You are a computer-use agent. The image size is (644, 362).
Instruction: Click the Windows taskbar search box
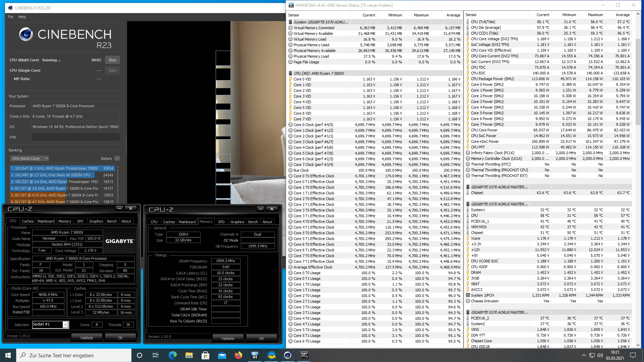[74, 355]
